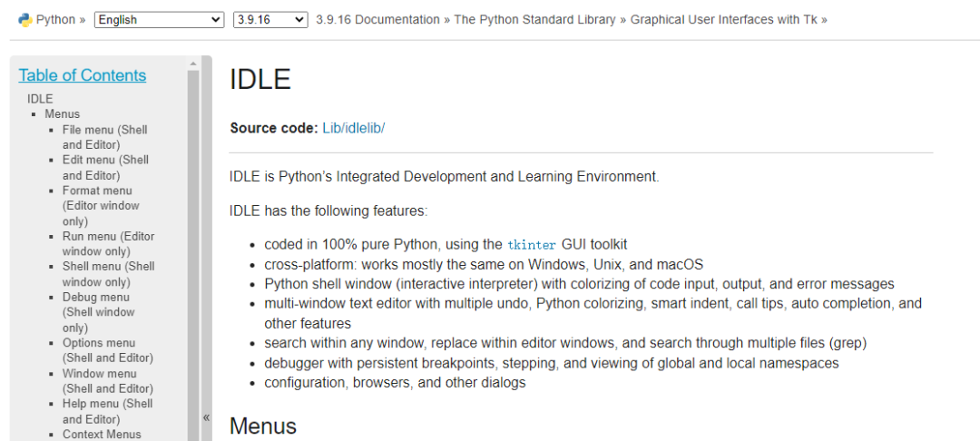
Task: Click 'IDLE has the following features:' text
Action: 328,211
